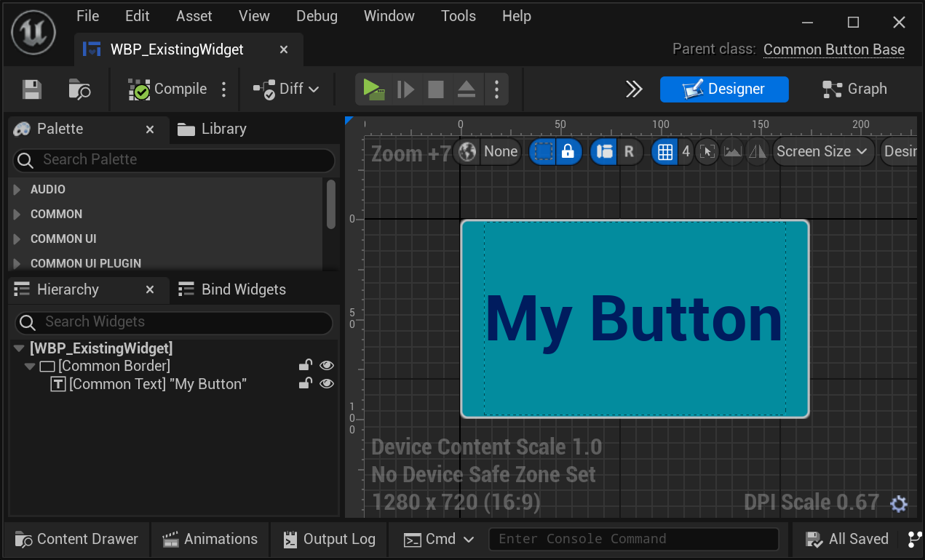Image resolution: width=925 pixels, height=560 pixels.
Task: Save the widget blueprint with floppy icon
Action: click(31, 89)
